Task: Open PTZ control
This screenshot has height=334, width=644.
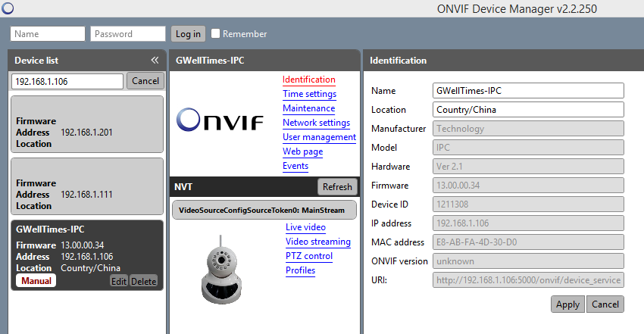Action: pyautogui.click(x=309, y=256)
